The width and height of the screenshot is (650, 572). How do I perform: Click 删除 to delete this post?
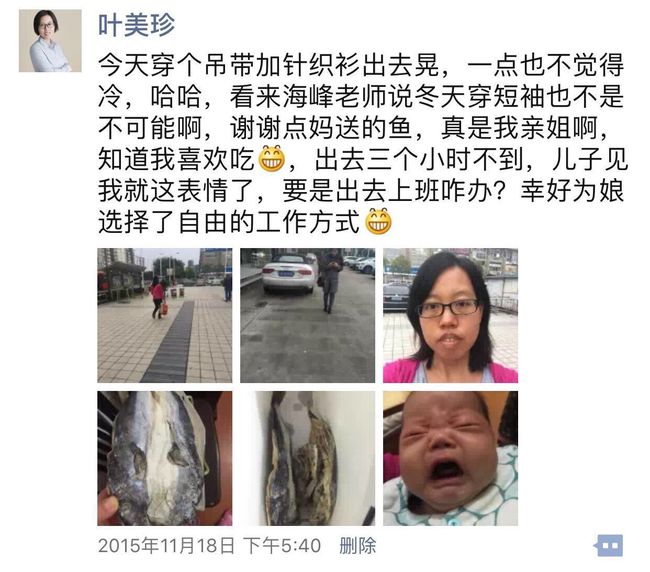click(357, 545)
